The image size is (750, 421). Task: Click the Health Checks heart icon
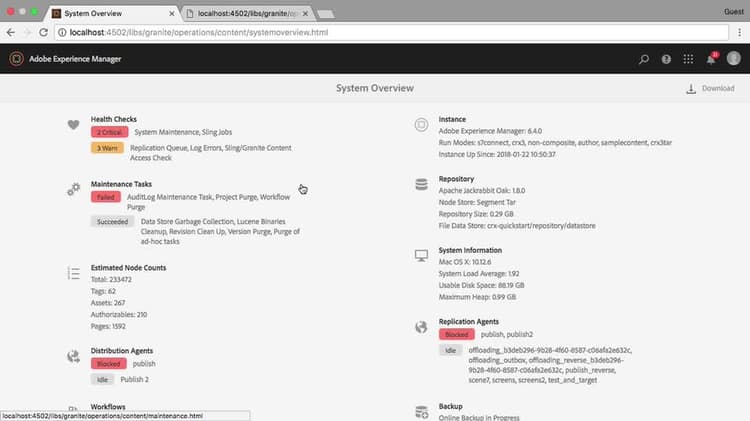pyautogui.click(x=73, y=125)
